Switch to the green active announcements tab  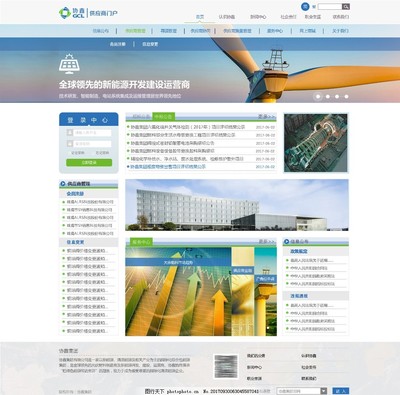(163, 116)
